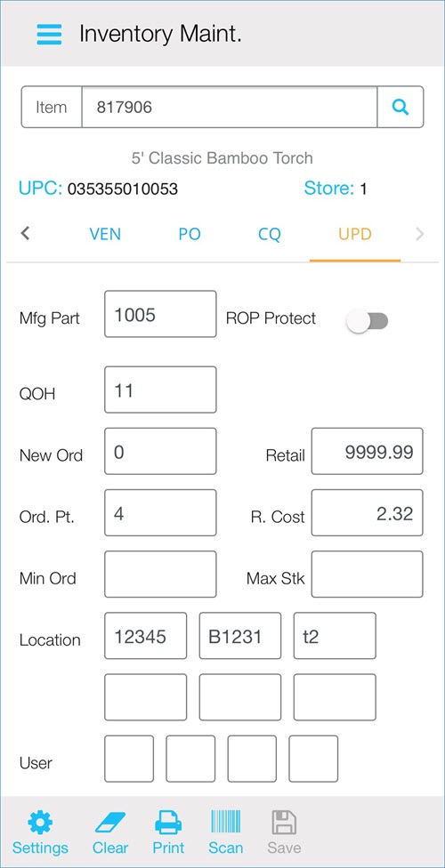Click the empty Max Stk field
The width and height of the screenshot is (445, 868).
(367, 574)
